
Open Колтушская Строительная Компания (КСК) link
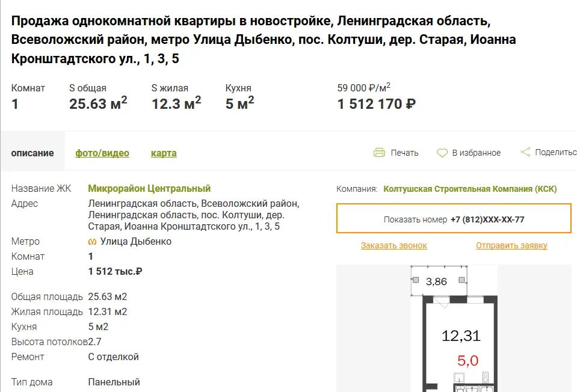[470, 189]
